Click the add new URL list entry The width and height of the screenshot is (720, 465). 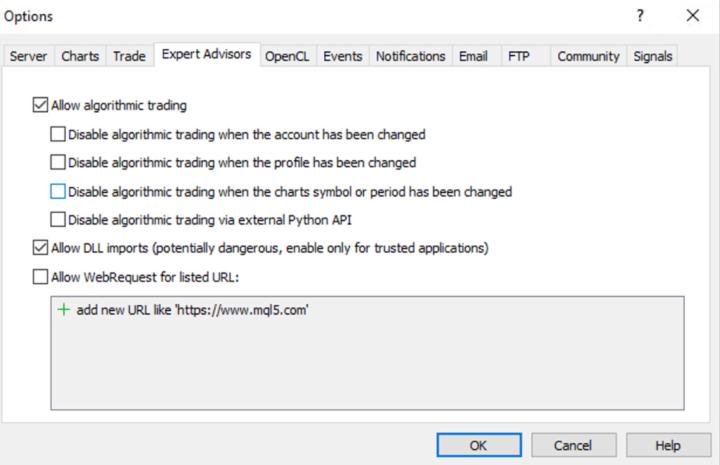click(x=192, y=310)
